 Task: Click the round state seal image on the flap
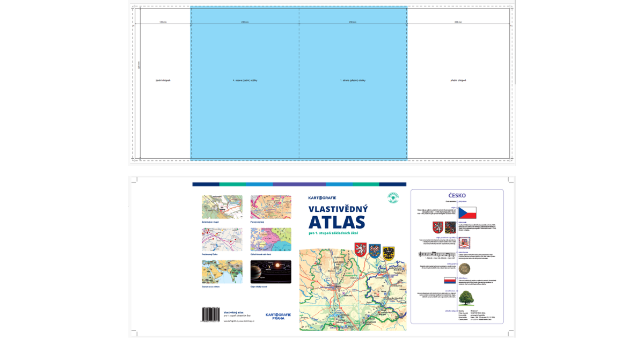tap(464, 269)
